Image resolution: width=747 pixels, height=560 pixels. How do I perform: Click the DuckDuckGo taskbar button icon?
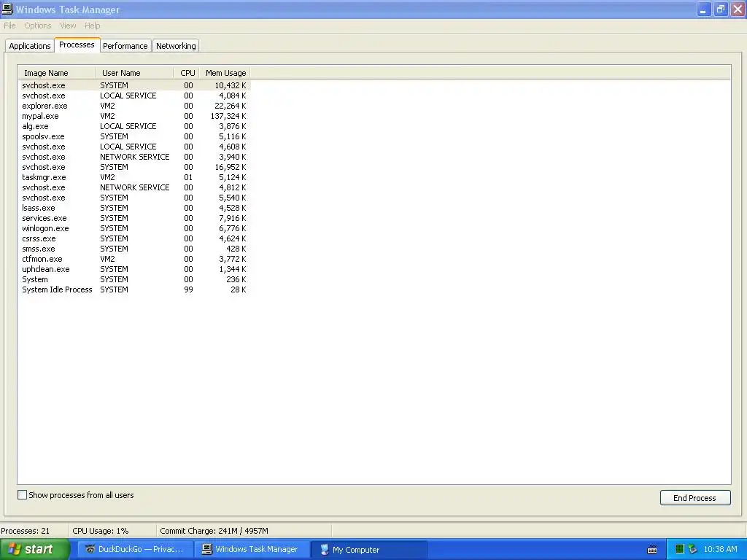[90, 549]
